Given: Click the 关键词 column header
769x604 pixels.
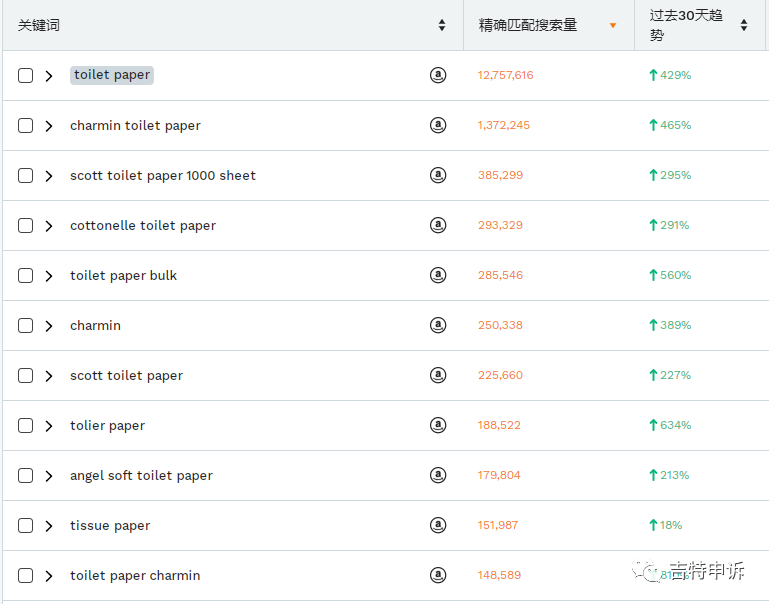Looking at the screenshot, I should point(39,25).
